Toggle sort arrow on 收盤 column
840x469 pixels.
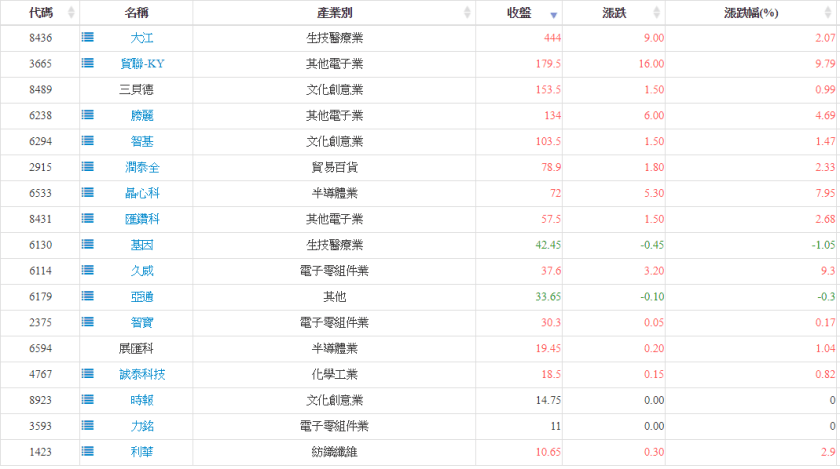pos(554,14)
